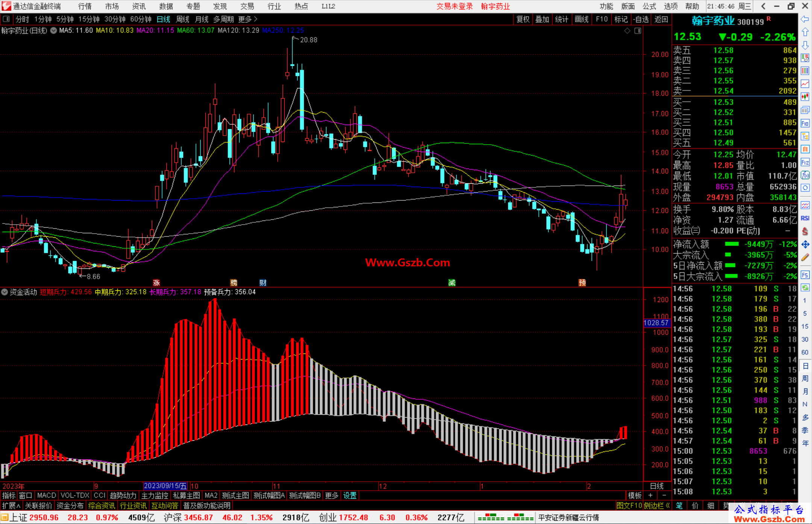Open dropdown circle beside 翰宇药业(日线) label

point(54,30)
